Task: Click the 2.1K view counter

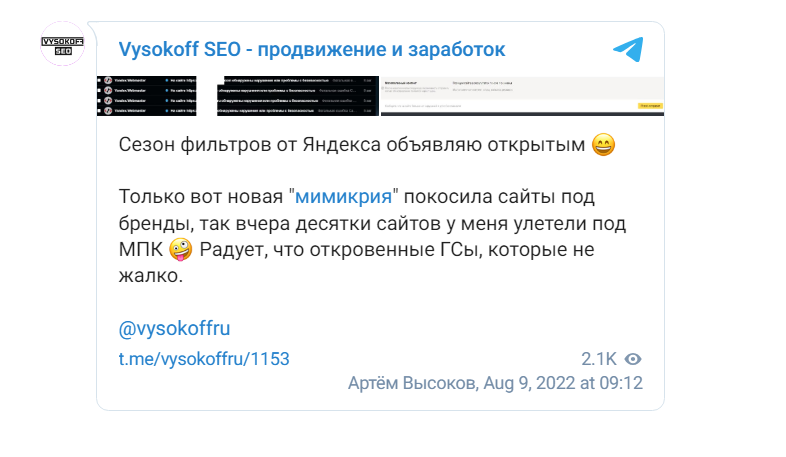Action: [x=599, y=359]
